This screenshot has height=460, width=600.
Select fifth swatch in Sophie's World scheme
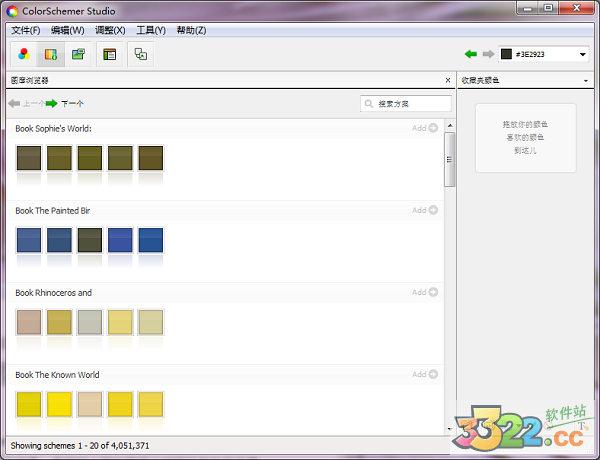151,158
